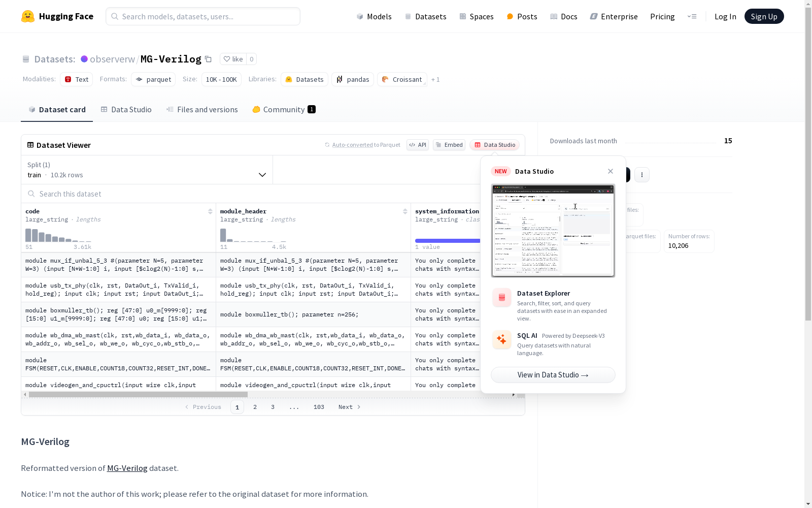Click the Next pagination link
This screenshot has width=812, height=508.
click(350, 407)
